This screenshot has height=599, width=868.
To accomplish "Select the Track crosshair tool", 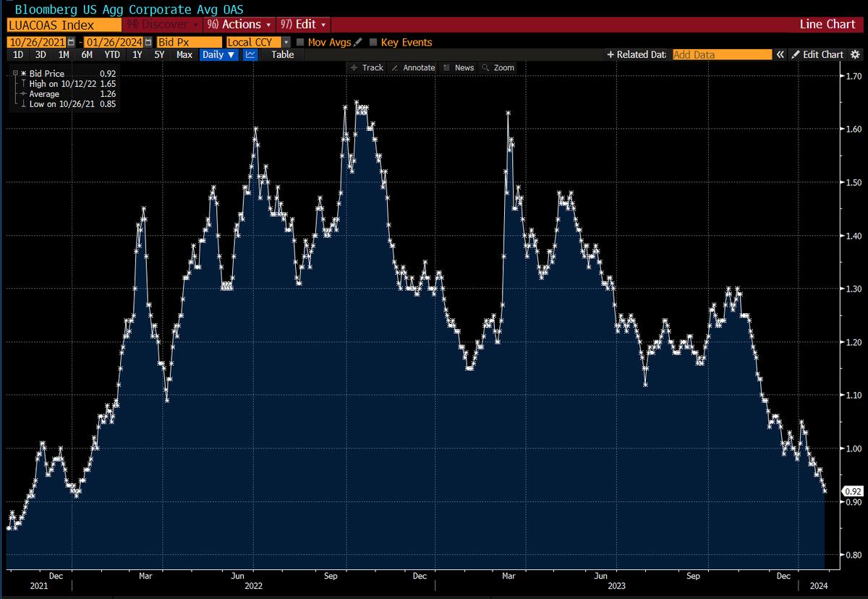I will click(366, 67).
